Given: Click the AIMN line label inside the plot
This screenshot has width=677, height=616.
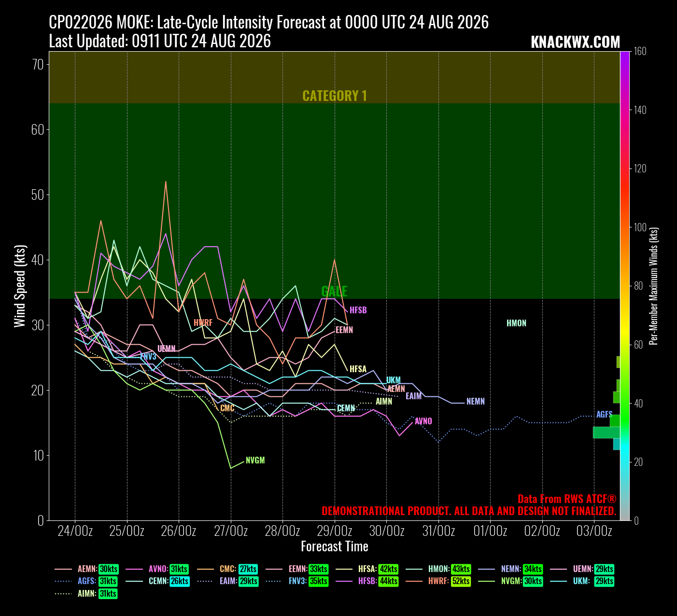Looking at the screenshot, I should click(x=384, y=401).
